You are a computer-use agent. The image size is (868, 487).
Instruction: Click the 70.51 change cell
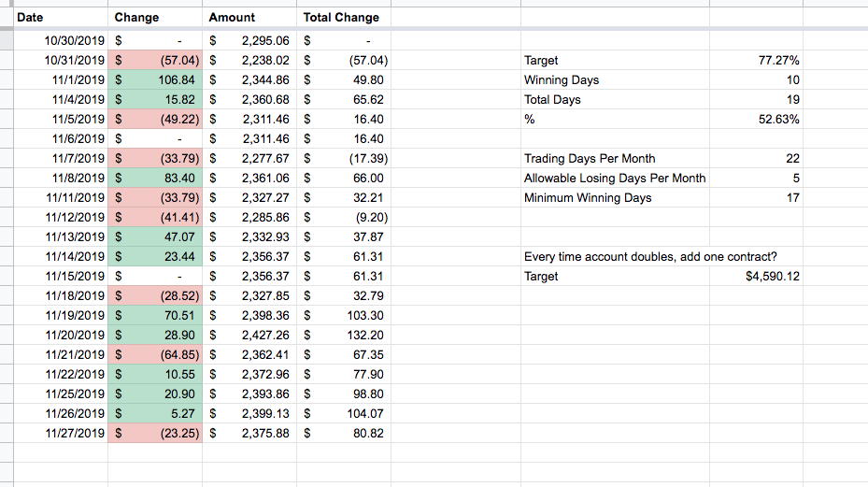tap(155, 315)
